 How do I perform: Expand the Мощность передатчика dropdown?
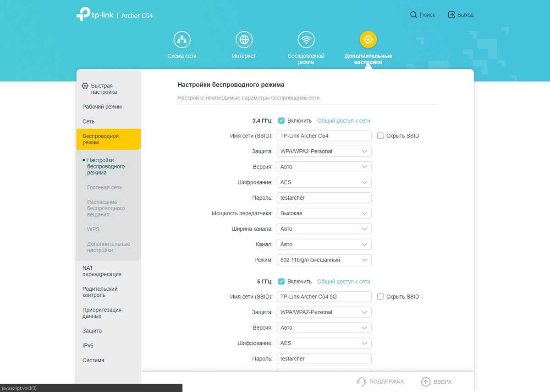[x=324, y=213]
